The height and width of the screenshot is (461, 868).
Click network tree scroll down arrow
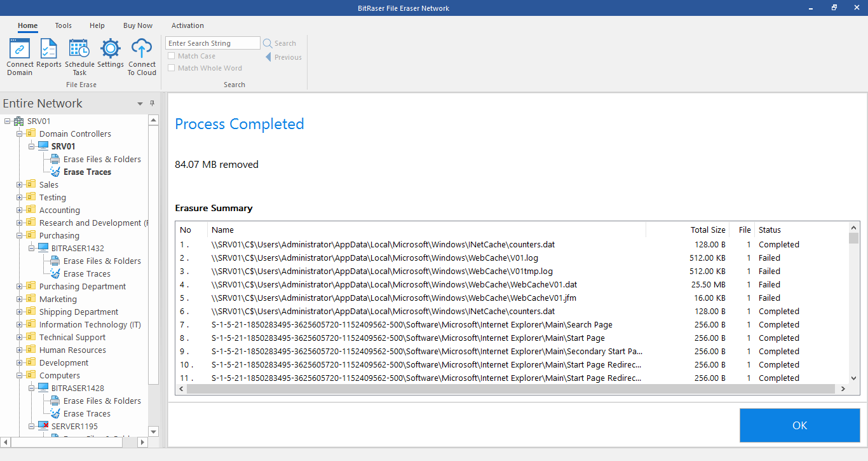pos(153,430)
